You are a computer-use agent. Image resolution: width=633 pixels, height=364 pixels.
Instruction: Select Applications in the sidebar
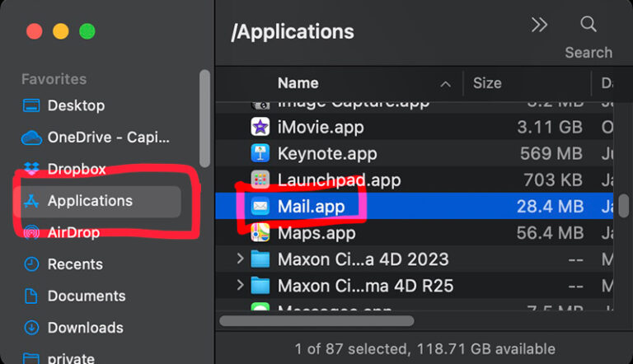pos(90,201)
